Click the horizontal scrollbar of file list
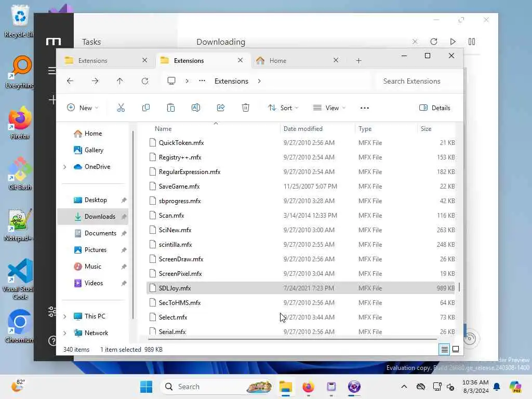Image resolution: width=532 pixels, height=399 pixels. coord(292,339)
